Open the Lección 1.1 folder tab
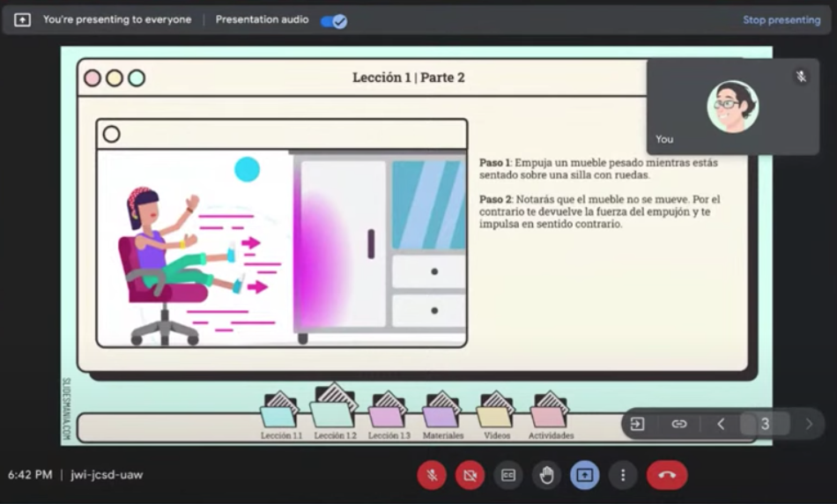The width and height of the screenshot is (837, 504). click(x=281, y=412)
